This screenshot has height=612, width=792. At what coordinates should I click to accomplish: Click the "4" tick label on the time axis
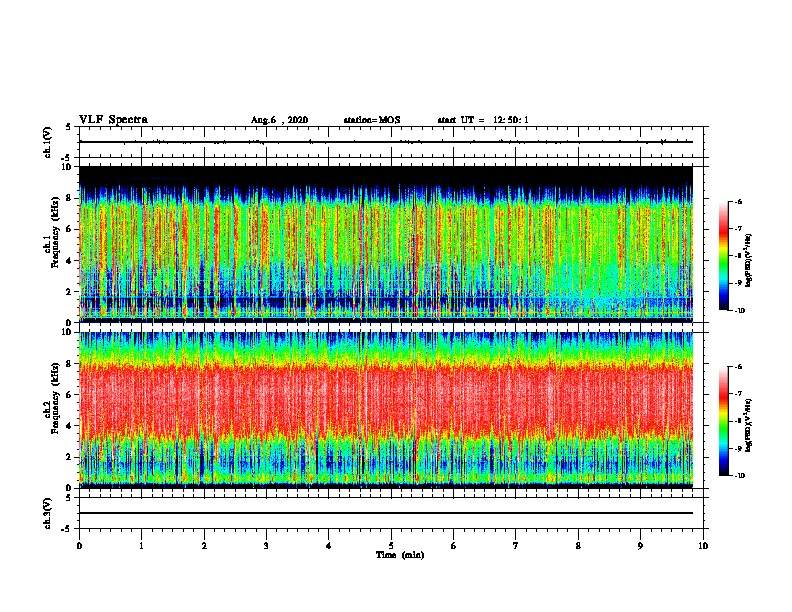(x=329, y=546)
